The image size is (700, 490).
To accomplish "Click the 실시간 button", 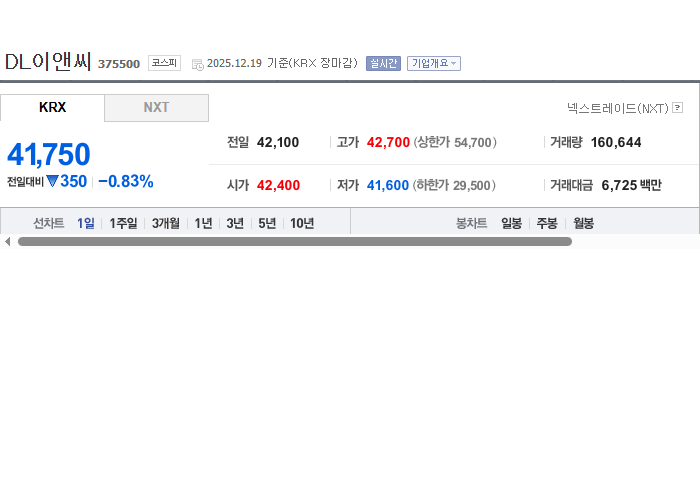I will (x=383, y=63).
